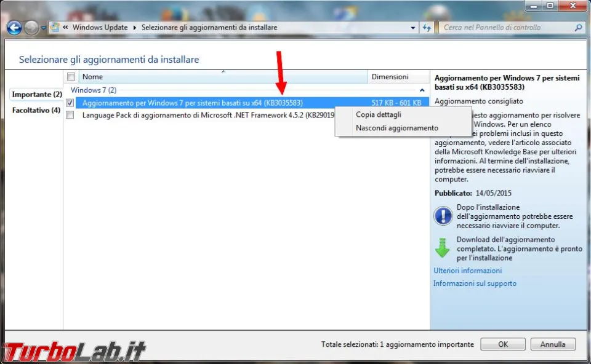Viewport: 591px width, 364px height.
Task: Confirm the selection with OK
Action: [503, 344]
